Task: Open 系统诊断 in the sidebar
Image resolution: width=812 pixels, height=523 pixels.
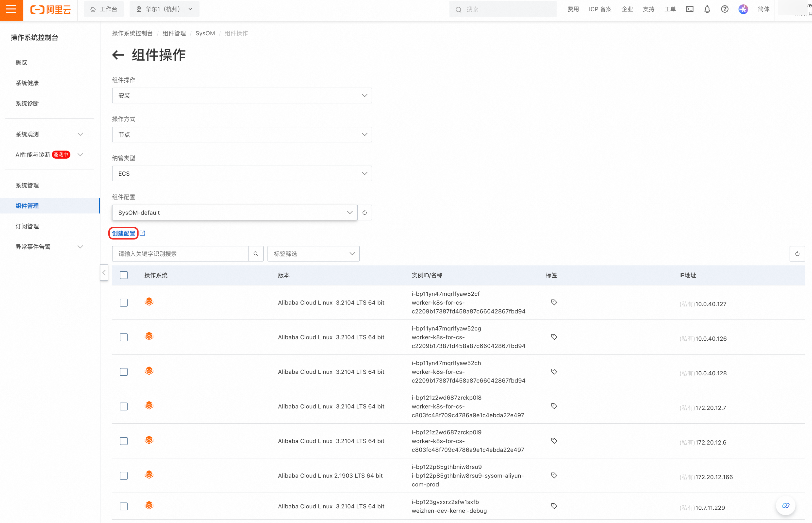Action: pos(27,103)
